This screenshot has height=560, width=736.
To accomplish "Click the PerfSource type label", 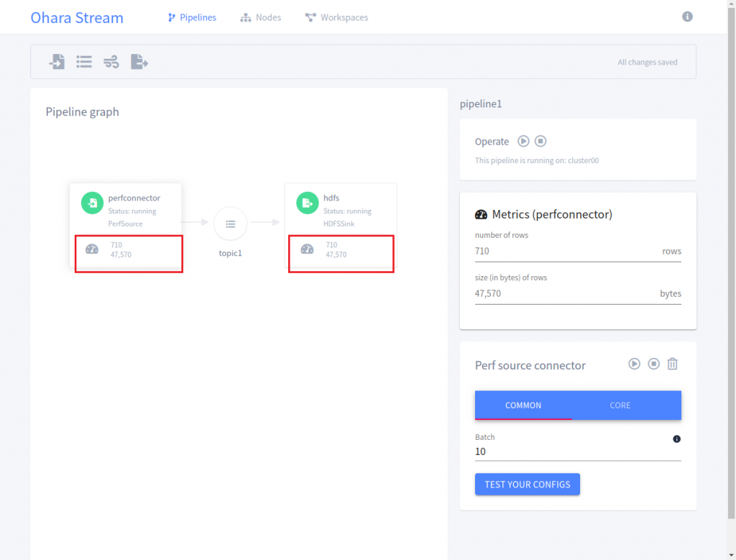I will click(x=125, y=224).
